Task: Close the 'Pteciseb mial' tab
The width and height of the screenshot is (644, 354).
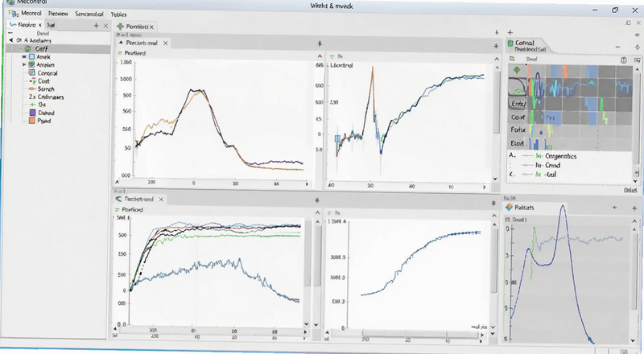Action: click(165, 43)
